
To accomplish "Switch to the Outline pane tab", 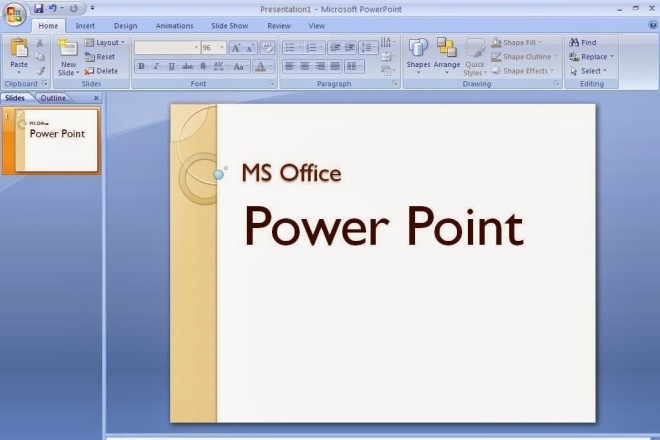I will pyautogui.click(x=53, y=98).
